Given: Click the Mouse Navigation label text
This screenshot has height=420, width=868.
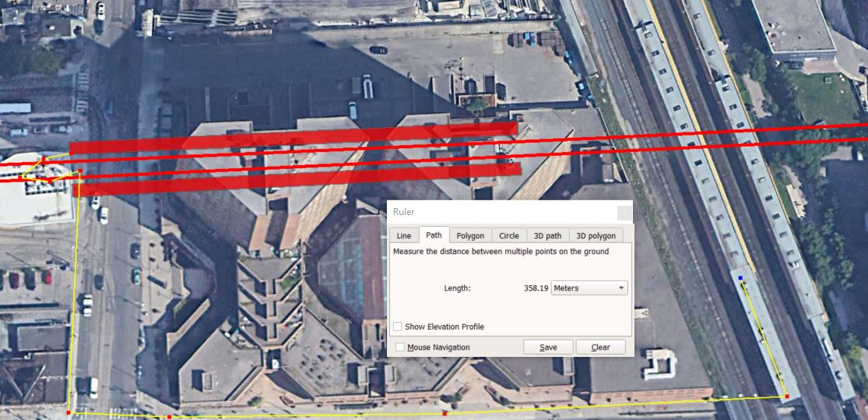Looking at the screenshot, I should pos(438,348).
